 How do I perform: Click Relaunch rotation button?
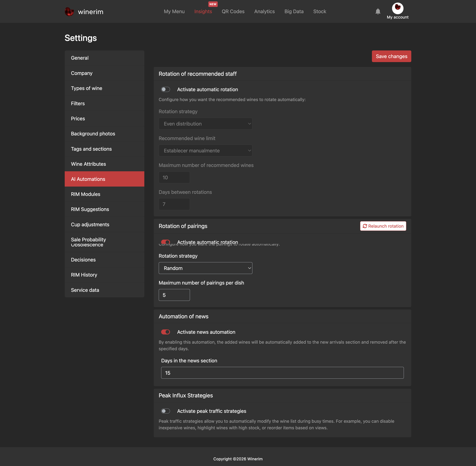[x=383, y=226]
